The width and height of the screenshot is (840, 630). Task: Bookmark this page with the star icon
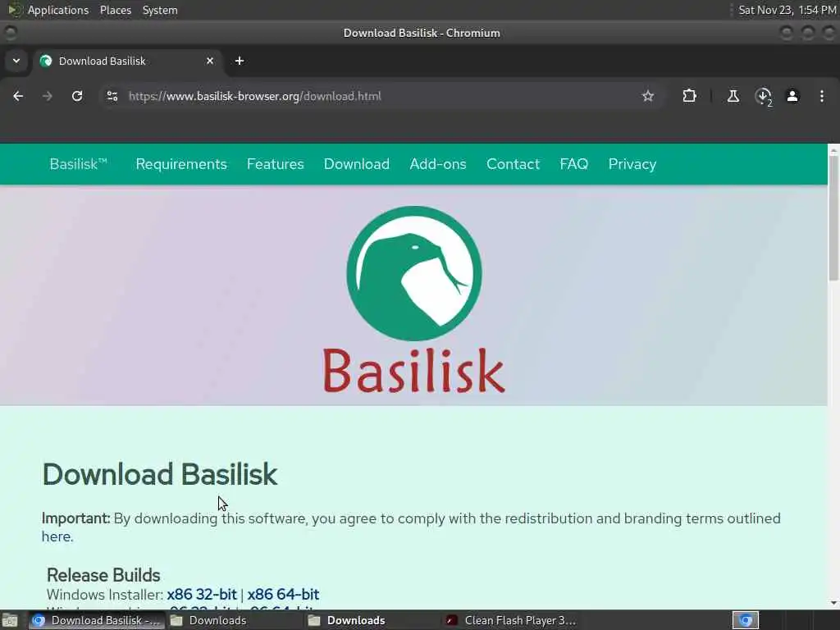pos(648,96)
